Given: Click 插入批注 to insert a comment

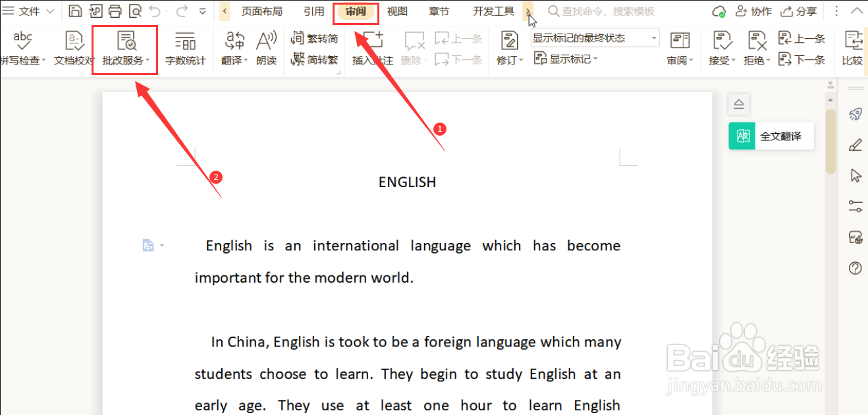Looking at the screenshot, I should click(x=373, y=49).
